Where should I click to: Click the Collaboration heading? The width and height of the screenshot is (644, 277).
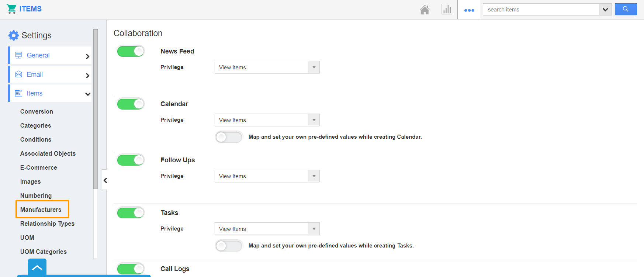pyautogui.click(x=138, y=33)
